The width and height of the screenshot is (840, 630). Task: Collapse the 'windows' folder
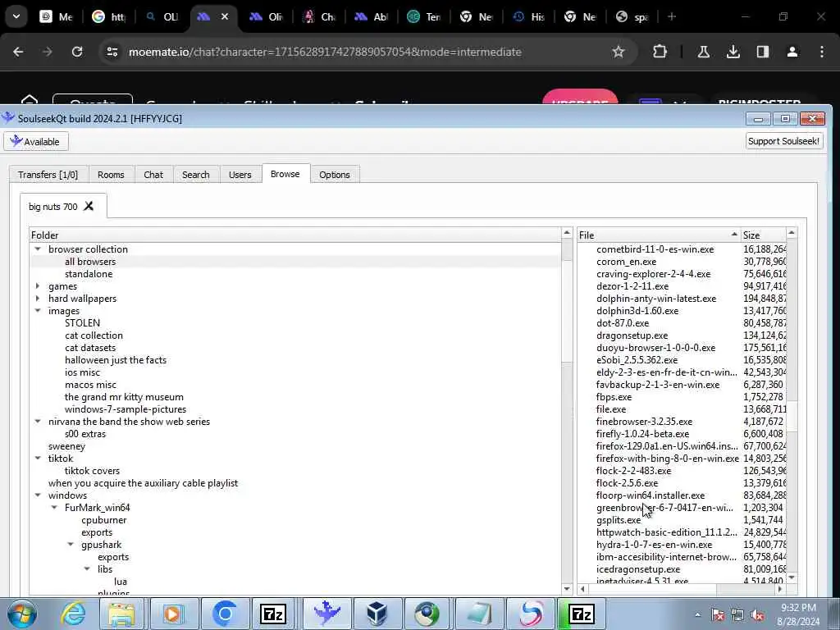pos(38,495)
